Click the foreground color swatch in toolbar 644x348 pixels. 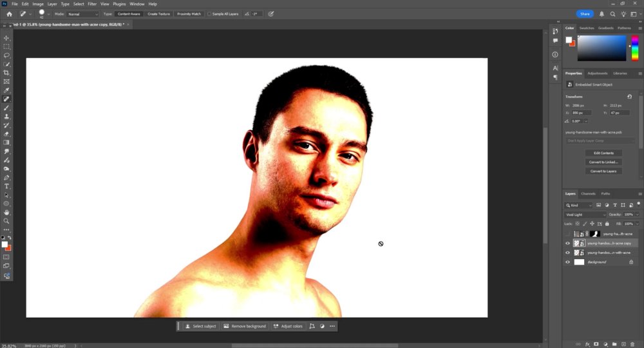pos(5,244)
